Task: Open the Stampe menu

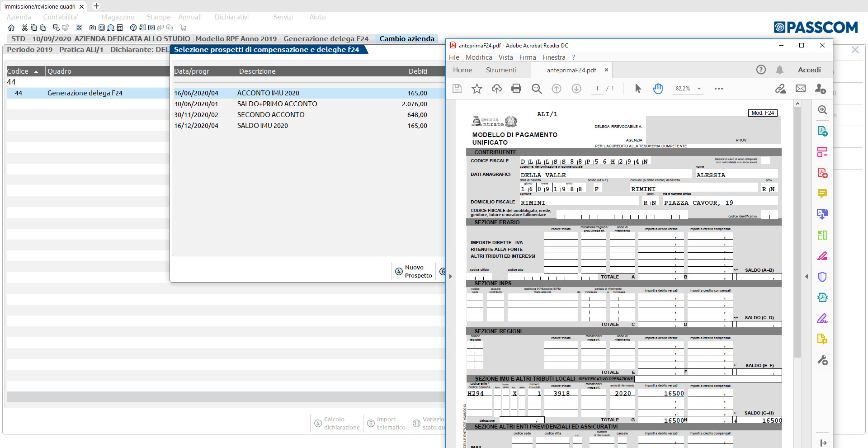Action: (x=159, y=17)
